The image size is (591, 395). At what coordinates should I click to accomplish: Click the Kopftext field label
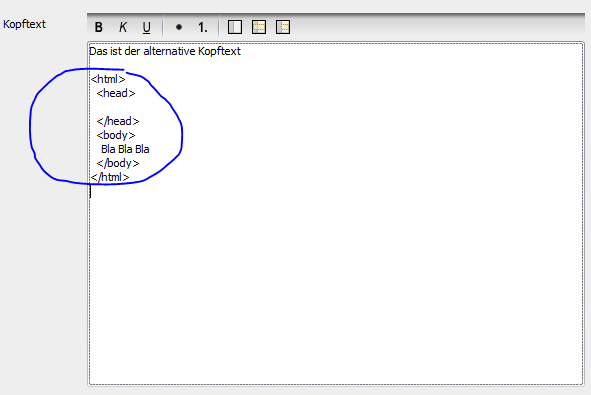pos(24,24)
